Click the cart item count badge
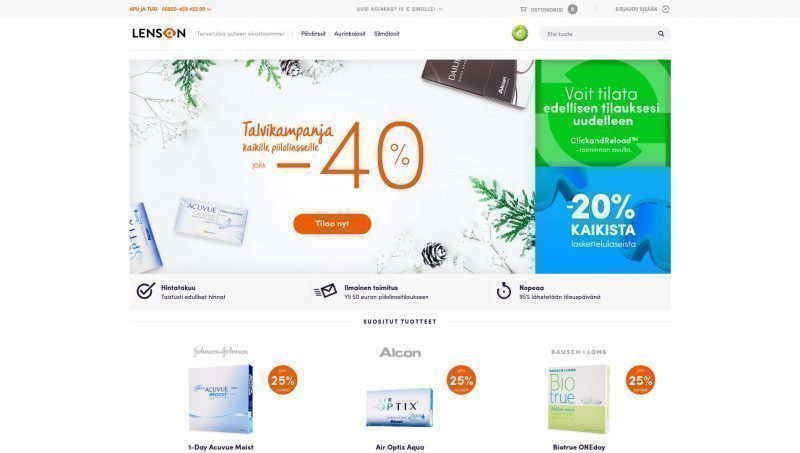This screenshot has height=453, width=800. [572, 9]
